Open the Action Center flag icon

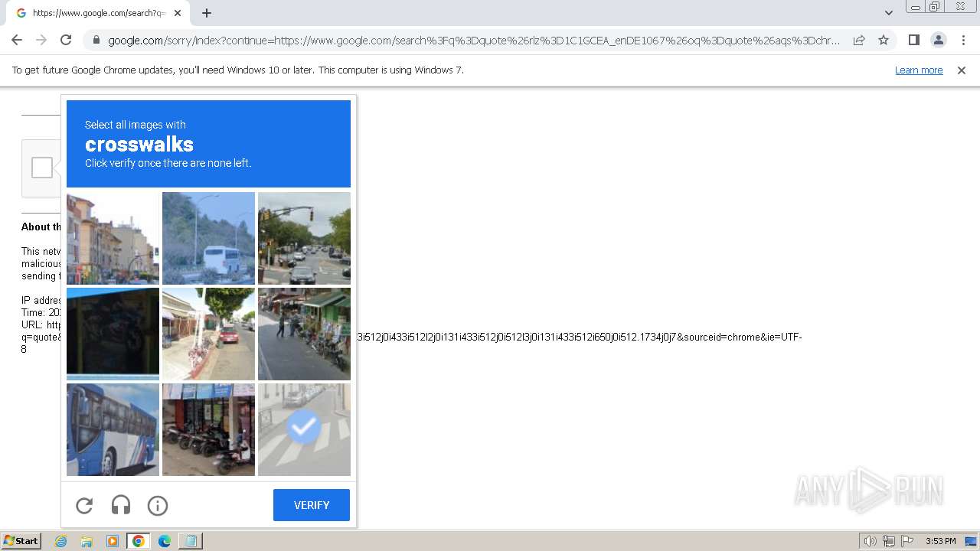coord(907,541)
